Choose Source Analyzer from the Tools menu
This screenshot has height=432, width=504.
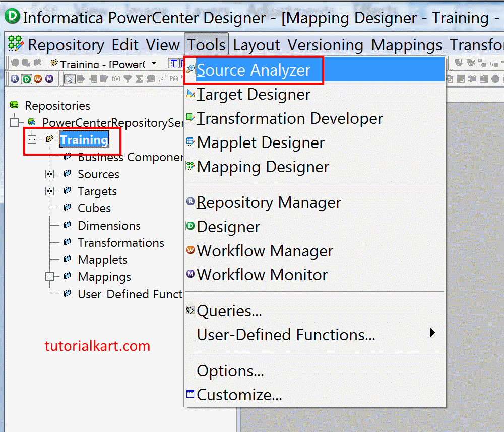[x=315, y=69]
